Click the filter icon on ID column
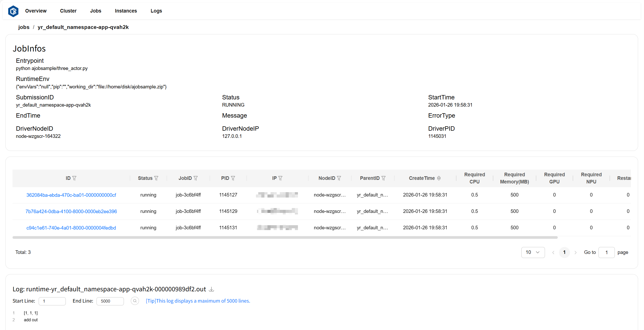Screen dimensions: 644x330 tap(74, 178)
